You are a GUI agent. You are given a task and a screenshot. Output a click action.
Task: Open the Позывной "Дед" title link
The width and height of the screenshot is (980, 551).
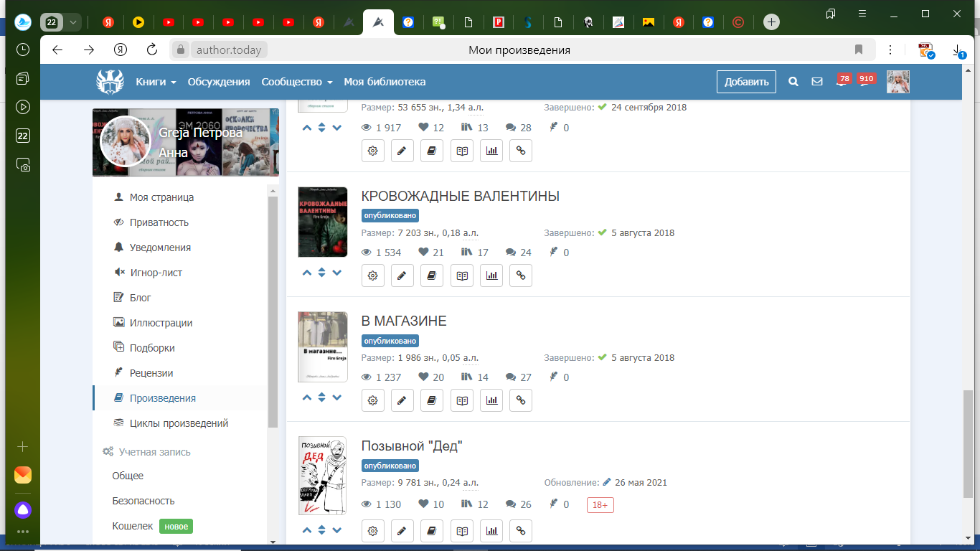point(411,446)
